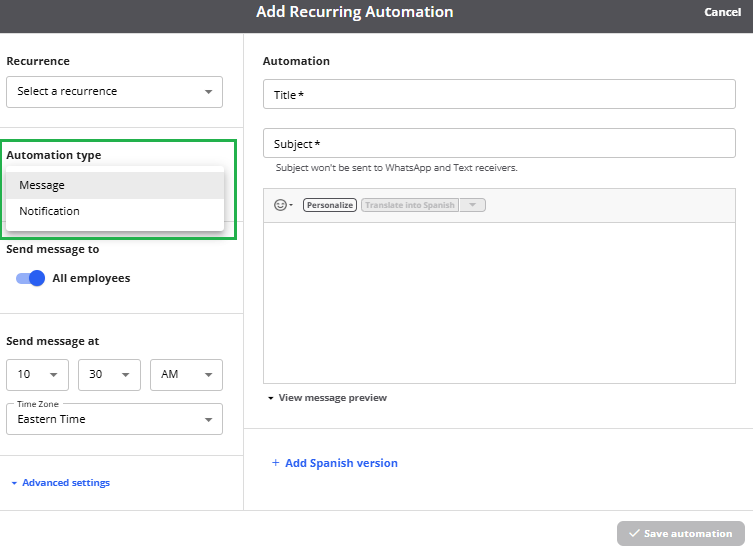
Task: Click inside the message body text area
Action: [499, 300]
